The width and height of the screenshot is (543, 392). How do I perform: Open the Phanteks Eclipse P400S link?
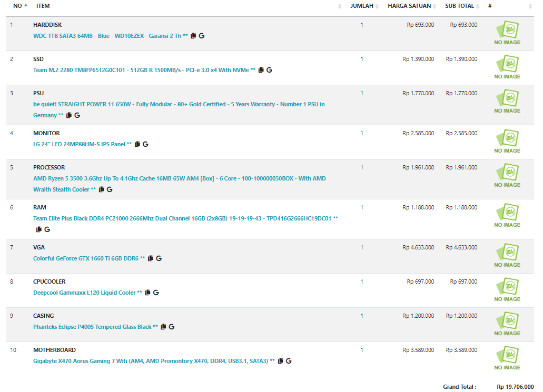click(95, 327)
